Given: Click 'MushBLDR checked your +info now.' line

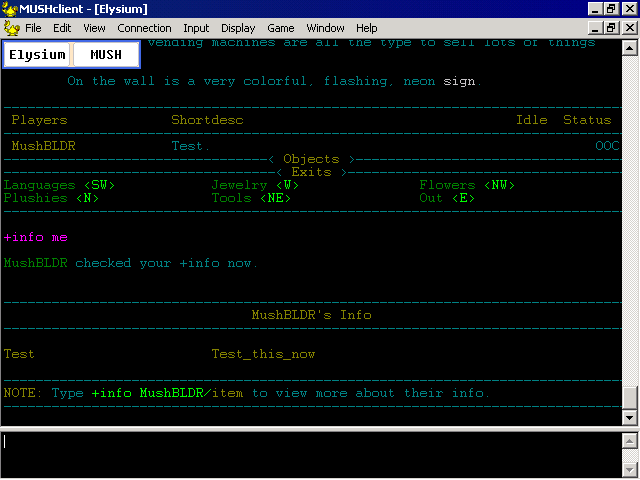Looking at the screenshot, I should pos(131,263).
